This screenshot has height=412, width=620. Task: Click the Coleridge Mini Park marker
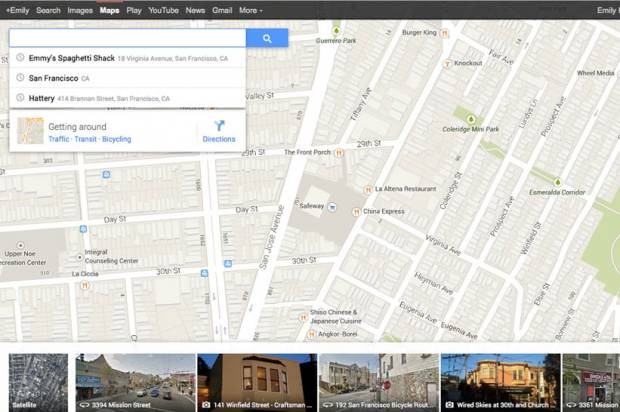pos(471,119)
